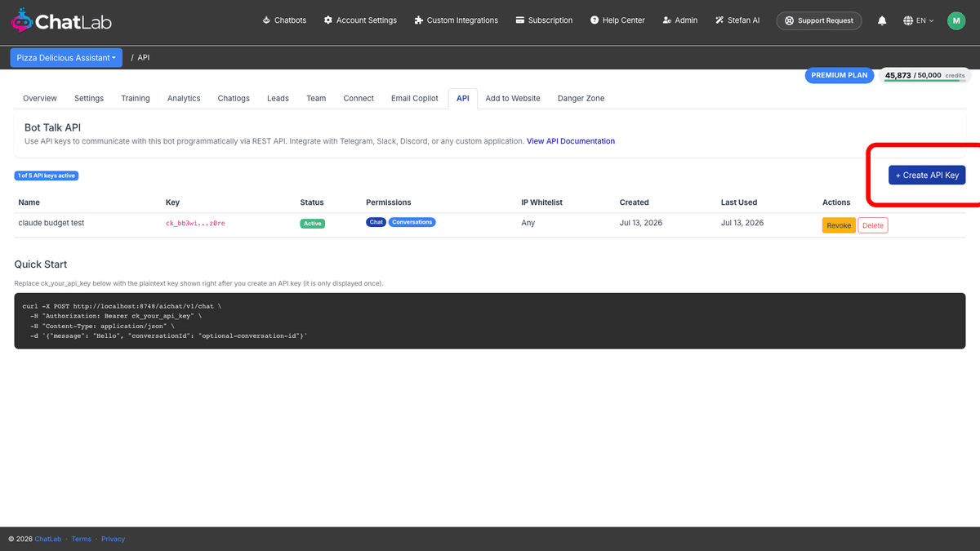Open the Help Center
This screenshot has height=551, width=980.
click(617, 20)
